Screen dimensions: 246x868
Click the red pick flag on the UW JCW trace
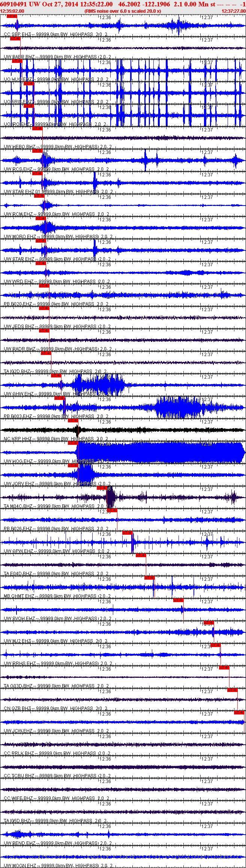coord(239,713)
